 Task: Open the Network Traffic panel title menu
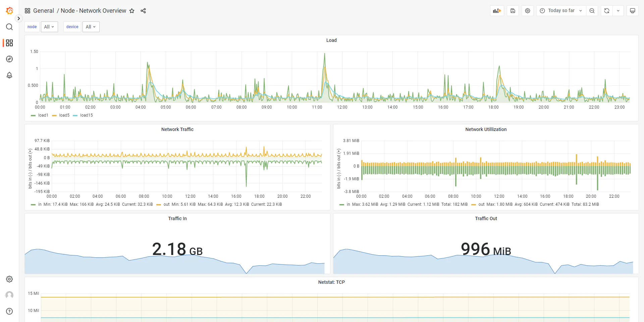click(177, 129)
